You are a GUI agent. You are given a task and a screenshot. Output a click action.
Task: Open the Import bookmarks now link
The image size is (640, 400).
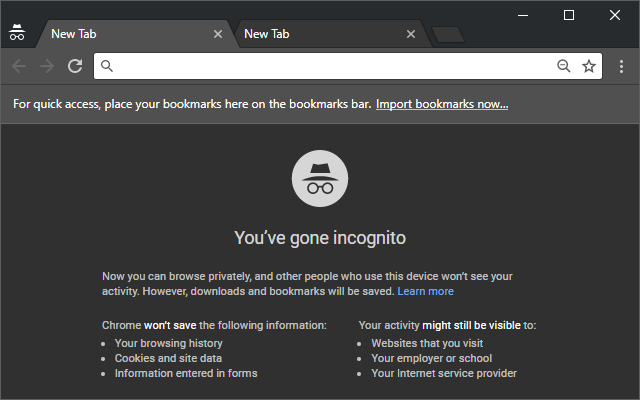coord(442,104)
